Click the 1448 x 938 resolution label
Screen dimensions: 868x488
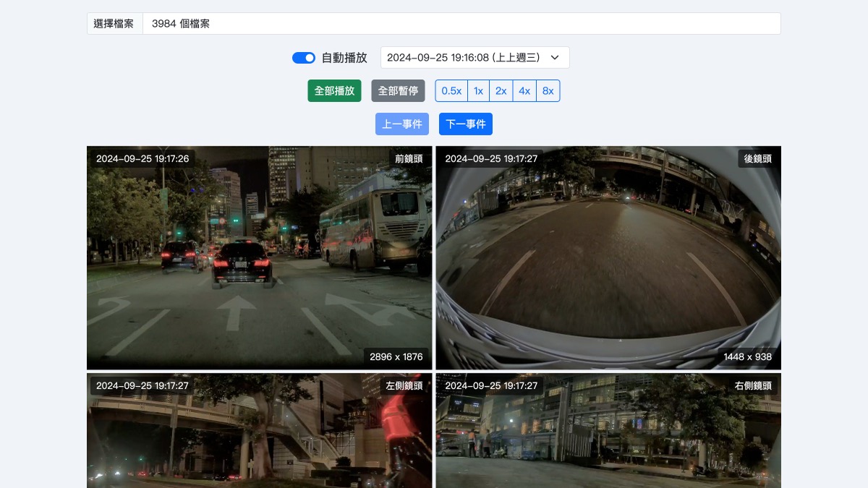tap(747, 356)
